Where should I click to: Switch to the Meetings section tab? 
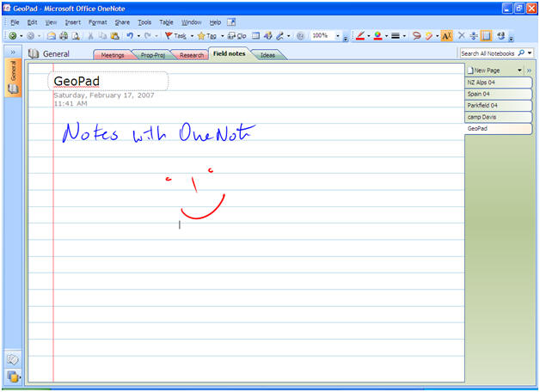tap(113, 55)
